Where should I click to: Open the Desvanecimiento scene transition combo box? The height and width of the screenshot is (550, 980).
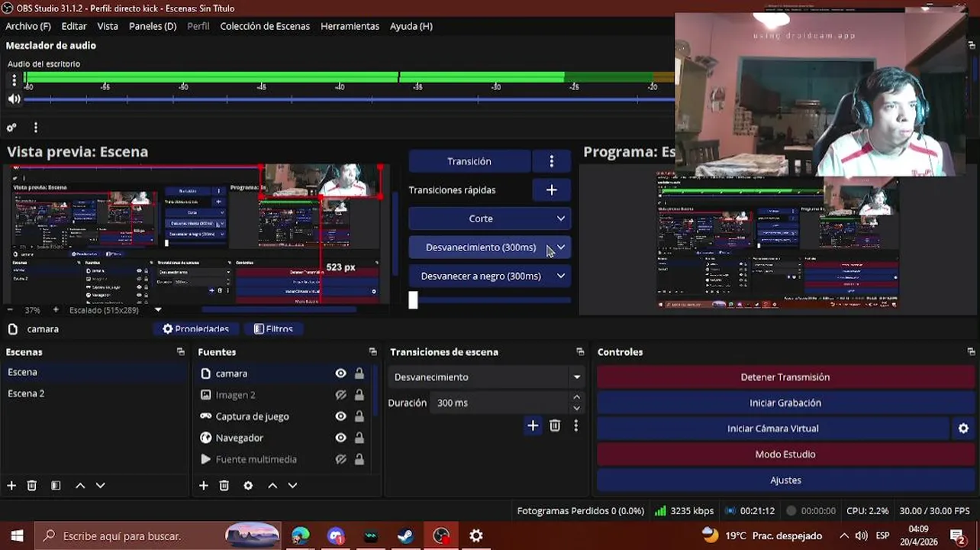pos(486,377)
